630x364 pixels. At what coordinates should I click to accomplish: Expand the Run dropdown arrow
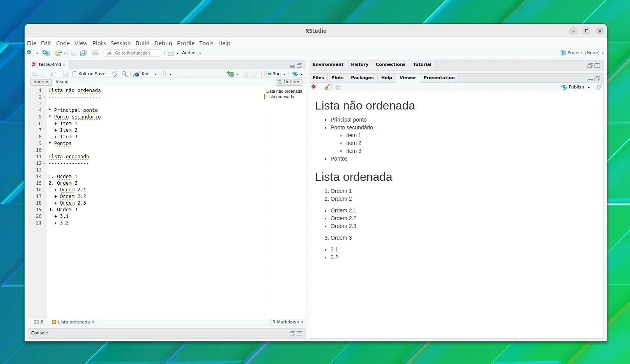pos(284,74)
